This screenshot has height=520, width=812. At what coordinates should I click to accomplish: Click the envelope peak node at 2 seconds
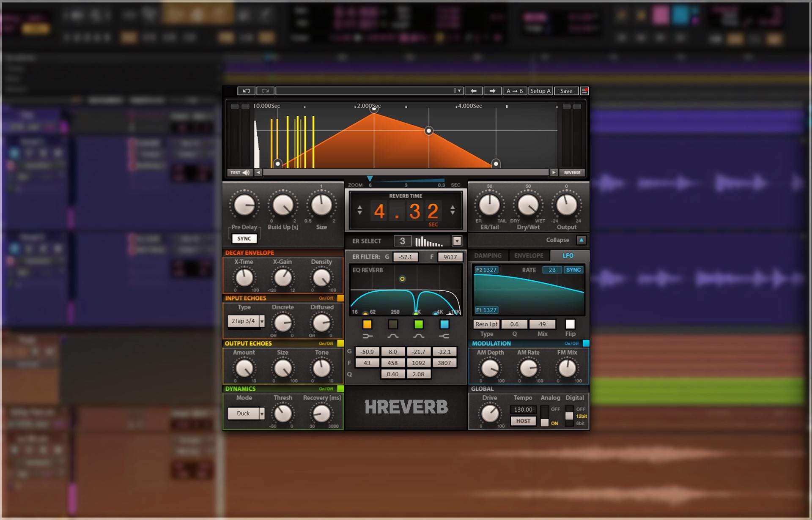point(374,109)
